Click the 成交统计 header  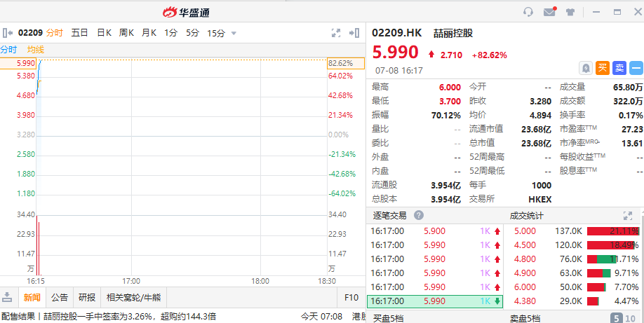[x=527, y=216]
